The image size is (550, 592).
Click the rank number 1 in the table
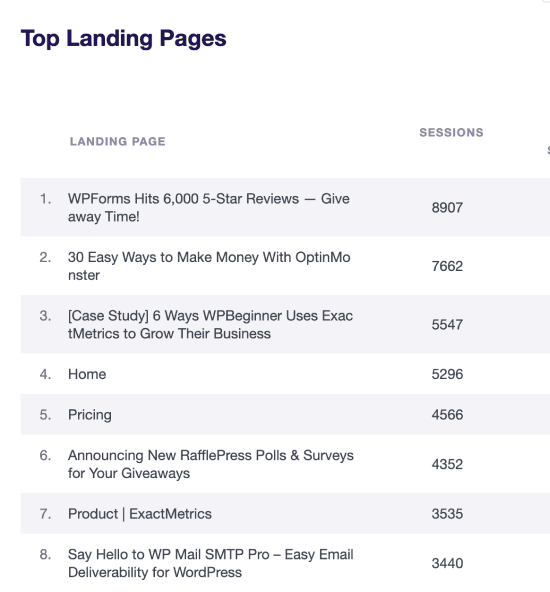45,199
